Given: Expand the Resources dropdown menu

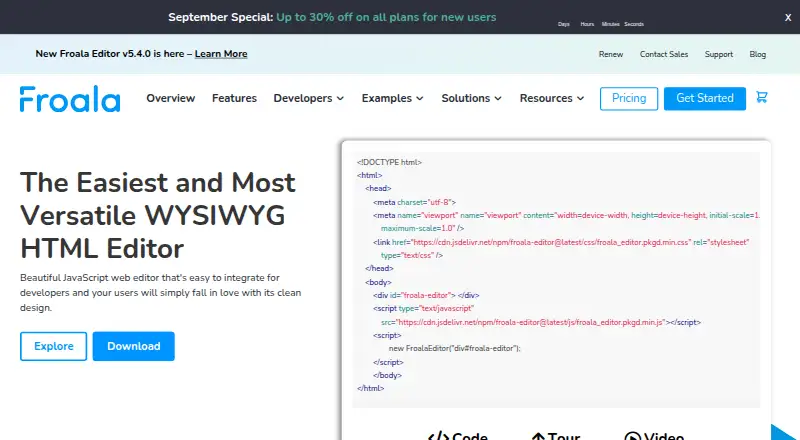Looking at the screenshot, I should [552, 98].
